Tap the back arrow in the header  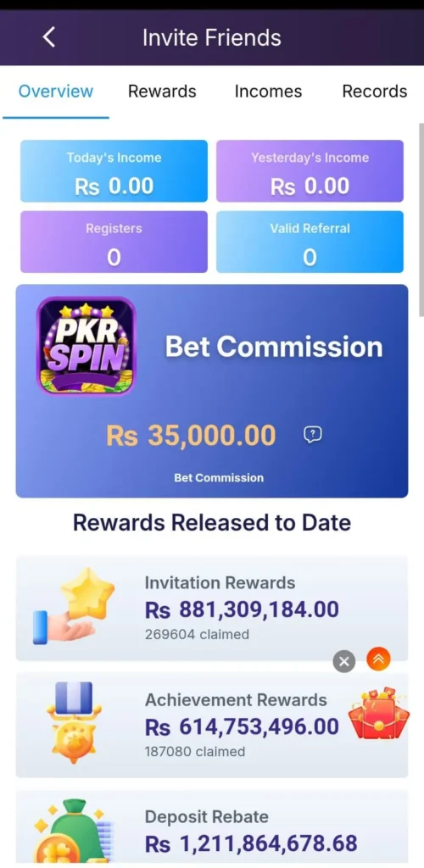point(48,37)
